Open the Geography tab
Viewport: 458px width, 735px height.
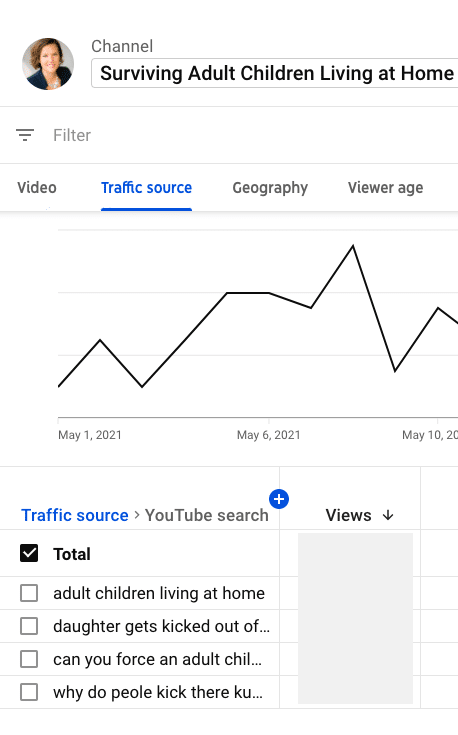pos(270,188)
